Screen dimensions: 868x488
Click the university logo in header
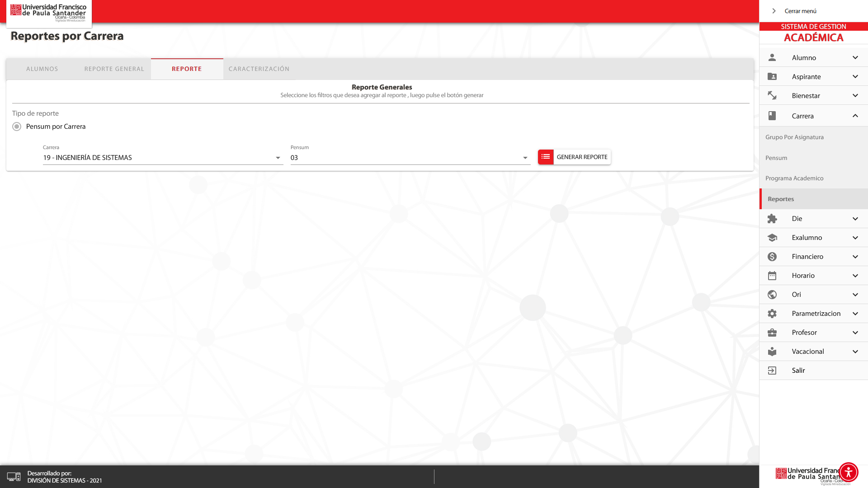pyautogui.click(x=48, y=13)
